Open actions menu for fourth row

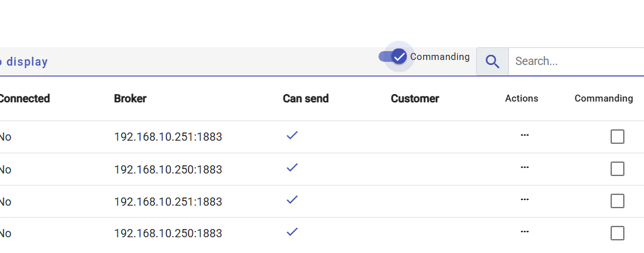524,232
